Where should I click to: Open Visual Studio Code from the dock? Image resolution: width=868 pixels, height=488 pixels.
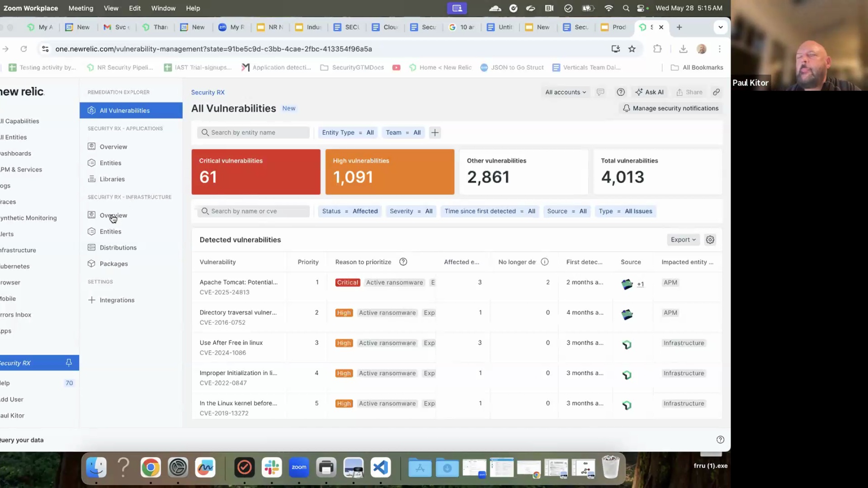click(381, 468)
